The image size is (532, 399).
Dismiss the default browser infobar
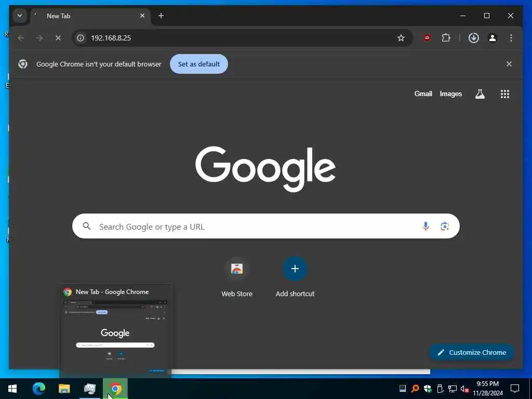509,64
